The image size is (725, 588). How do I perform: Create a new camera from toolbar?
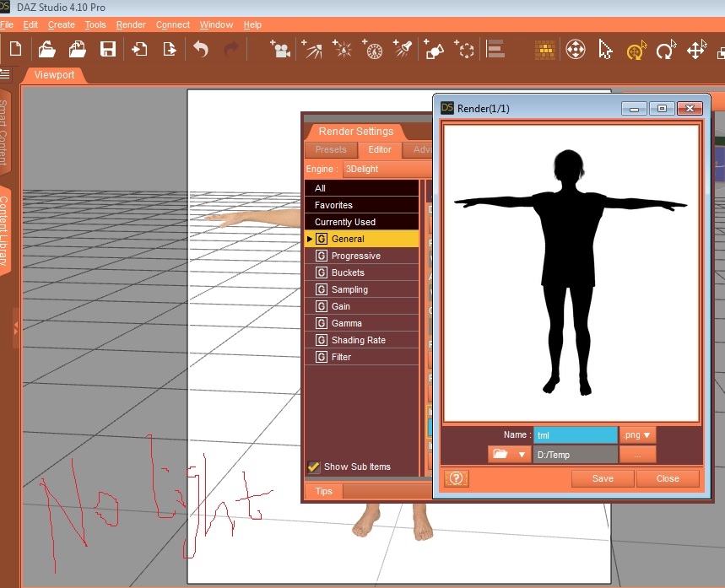280,50
